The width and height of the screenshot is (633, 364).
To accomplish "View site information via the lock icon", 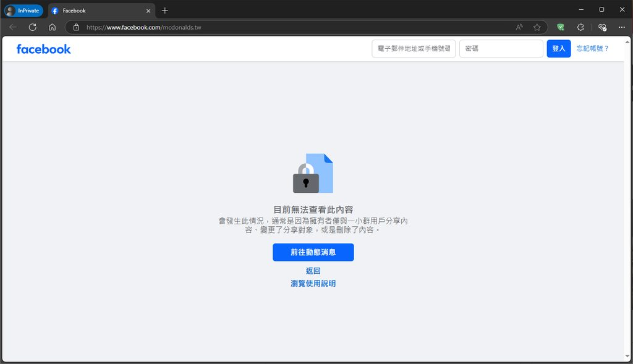I will 75,27.
